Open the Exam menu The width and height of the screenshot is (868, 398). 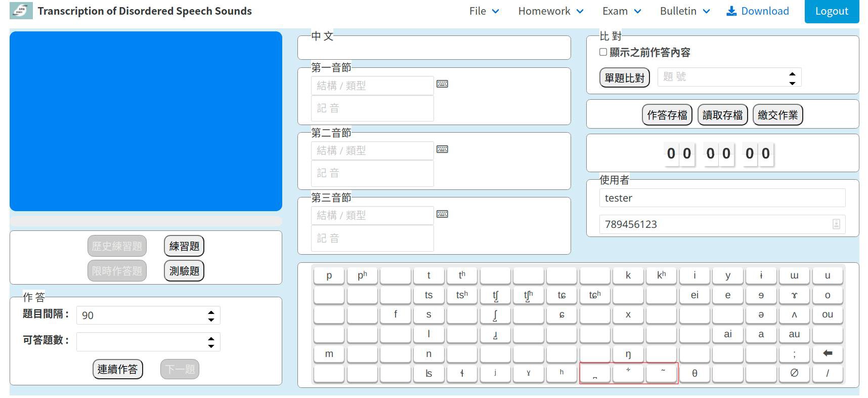point(621,11)
